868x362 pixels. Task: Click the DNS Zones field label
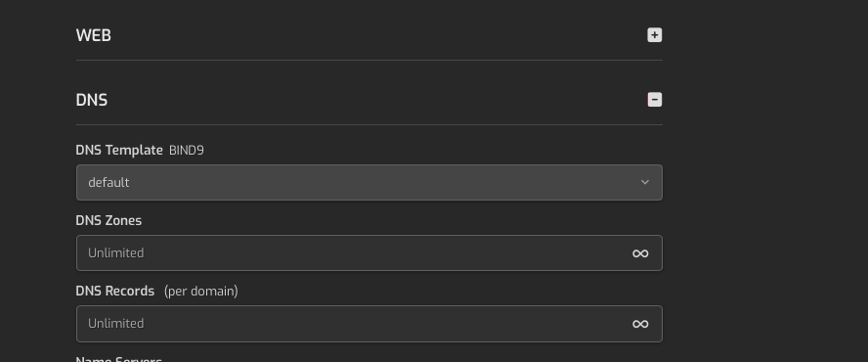(108, 221)
